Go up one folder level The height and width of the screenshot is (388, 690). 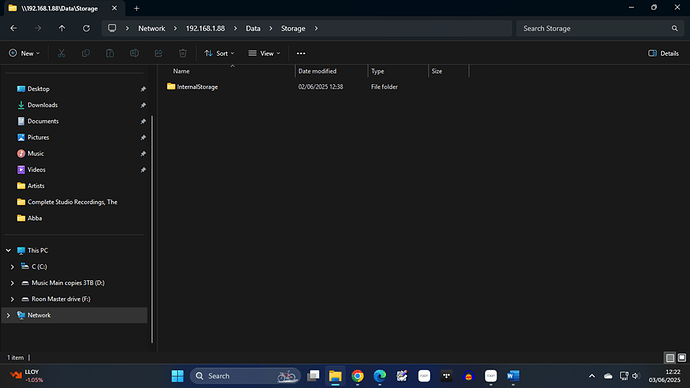pyautogui.click(x=62, y=28)
